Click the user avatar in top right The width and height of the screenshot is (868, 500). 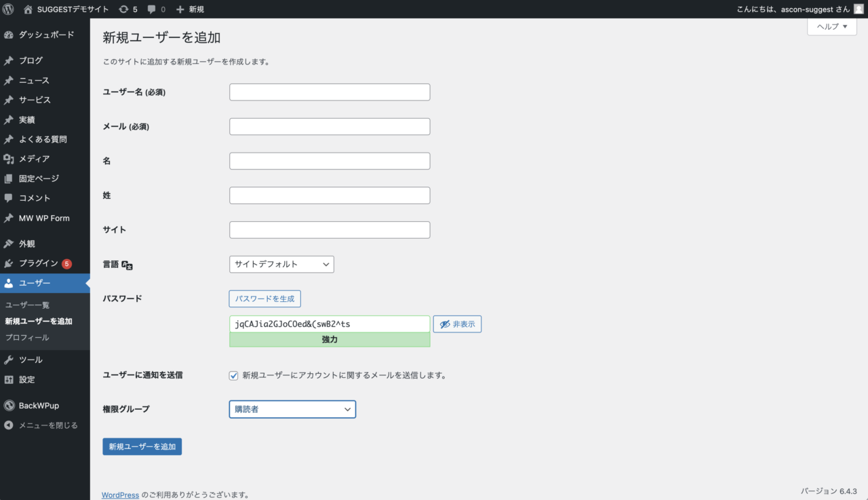point(859,9)
